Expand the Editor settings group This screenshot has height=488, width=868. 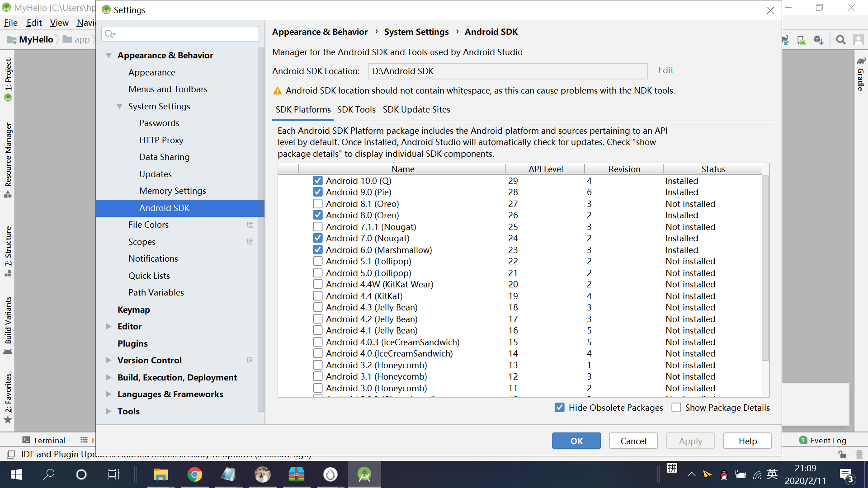point(108,326)
